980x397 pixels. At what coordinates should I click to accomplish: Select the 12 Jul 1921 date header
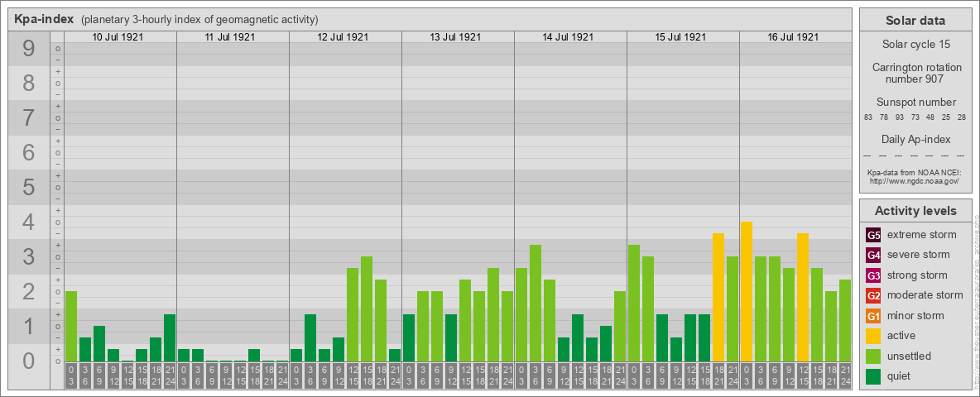(x=343, y=37)
